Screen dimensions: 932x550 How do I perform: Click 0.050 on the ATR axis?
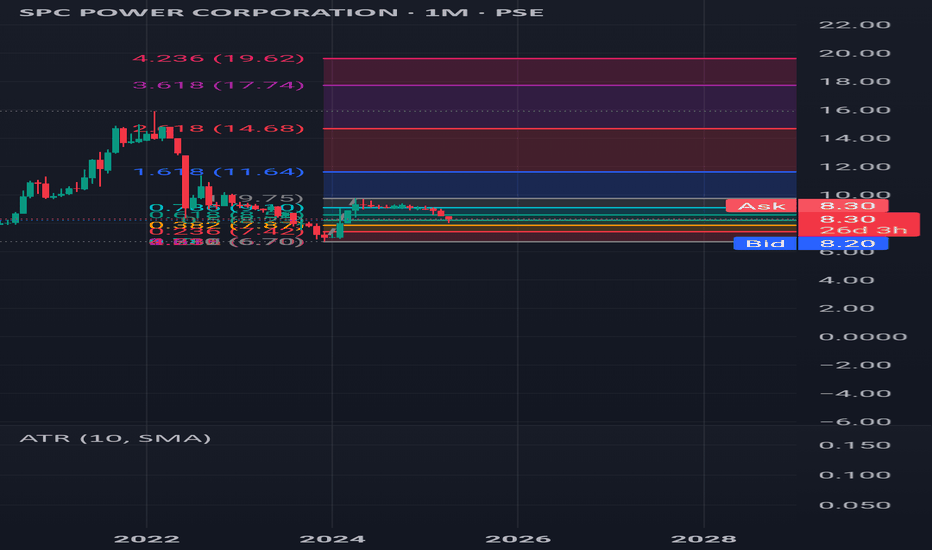(854, 505)
